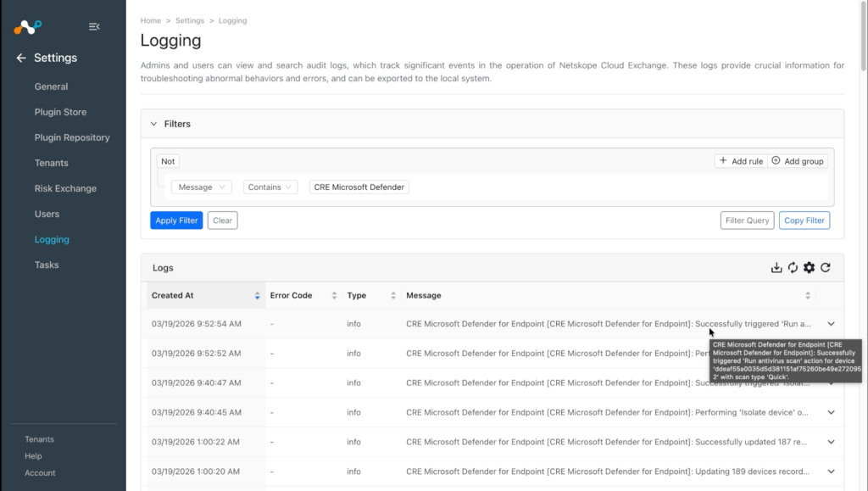Screen dimensions: 868x491
Task: Open General settings in sidebar
Action: point(51,86)
